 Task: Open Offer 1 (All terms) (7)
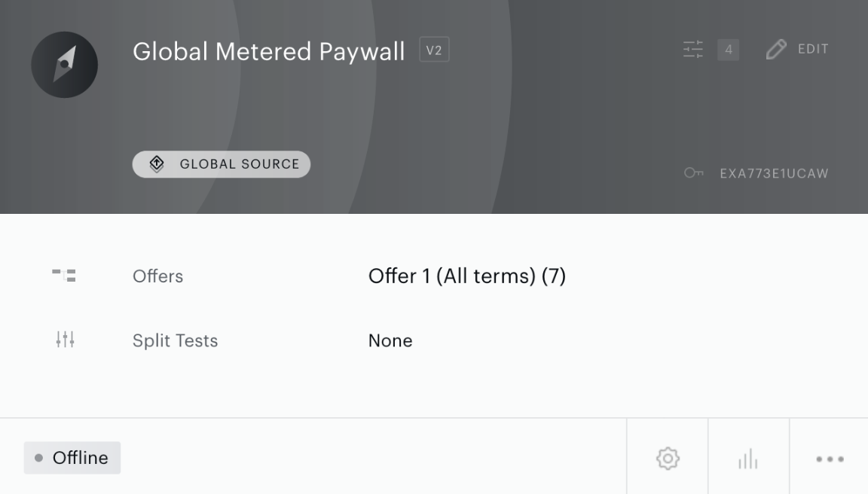pyautogui.click(x=466, y=276)
